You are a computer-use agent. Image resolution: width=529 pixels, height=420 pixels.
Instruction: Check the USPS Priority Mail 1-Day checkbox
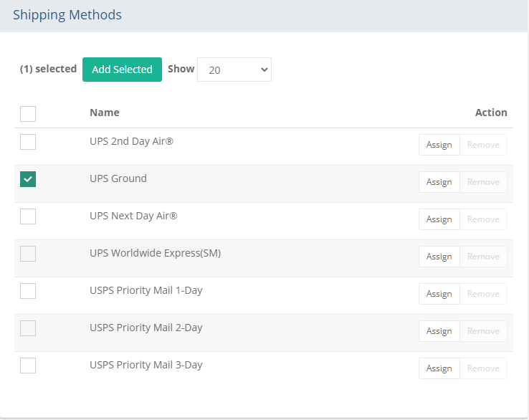[28, 291]
